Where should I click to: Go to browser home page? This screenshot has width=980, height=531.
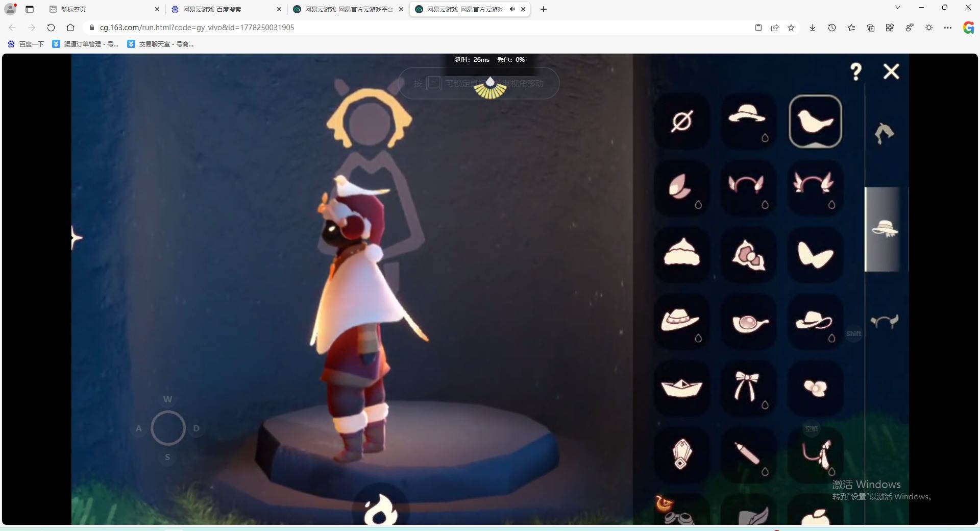(x=70, y=28)
